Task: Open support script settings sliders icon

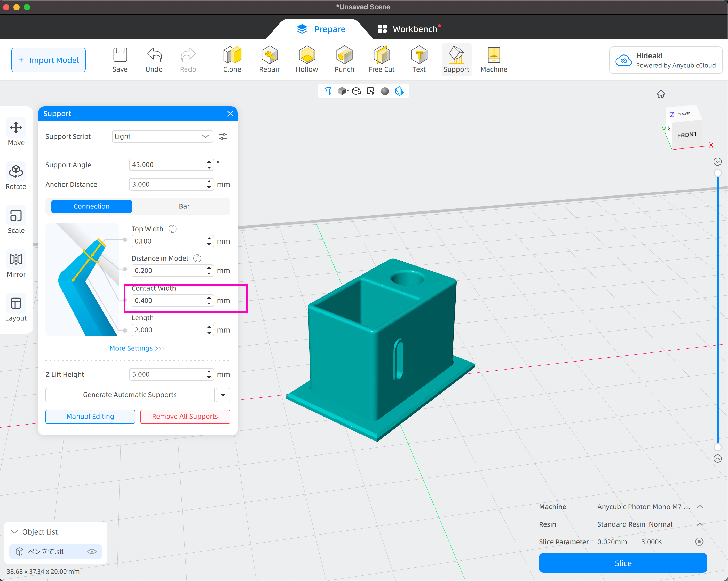Action: pos(223,136)
